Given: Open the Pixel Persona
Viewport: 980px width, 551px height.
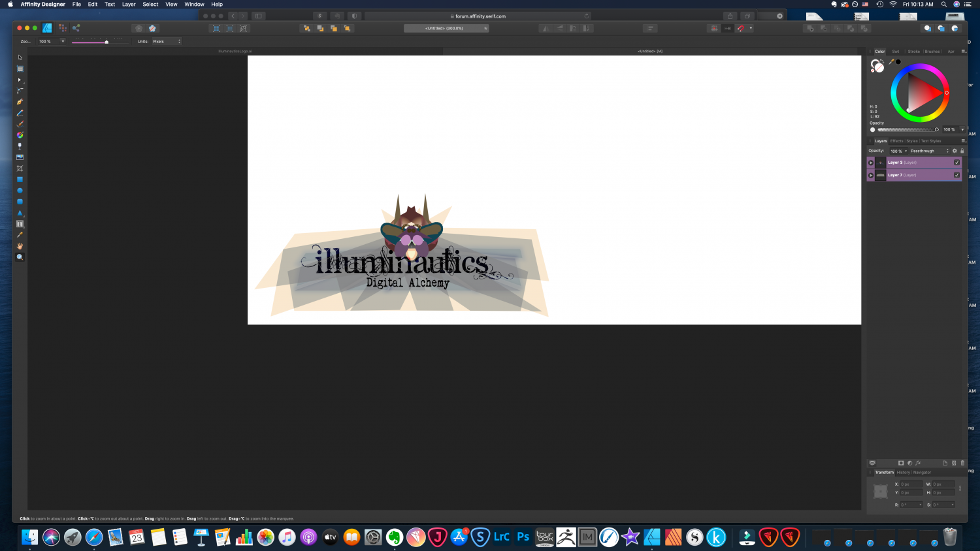Looking at the screenshot, I should point(63,27).
